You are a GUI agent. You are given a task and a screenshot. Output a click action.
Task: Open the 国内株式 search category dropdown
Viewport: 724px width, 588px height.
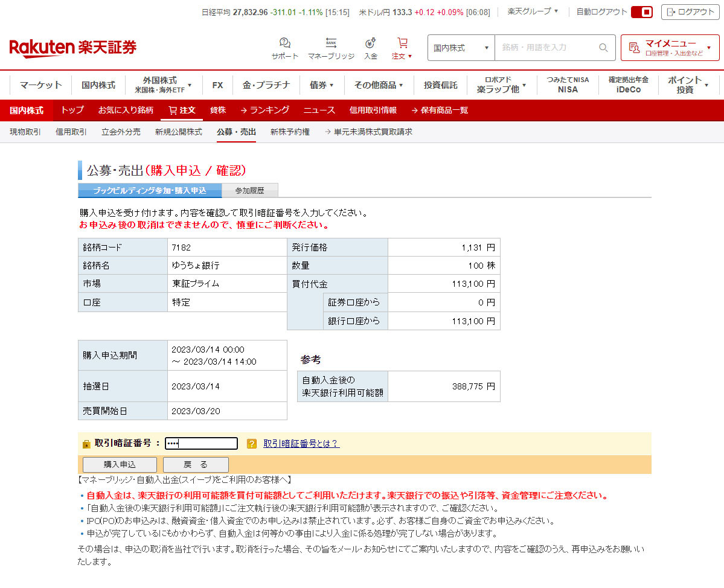coord(461,48)
